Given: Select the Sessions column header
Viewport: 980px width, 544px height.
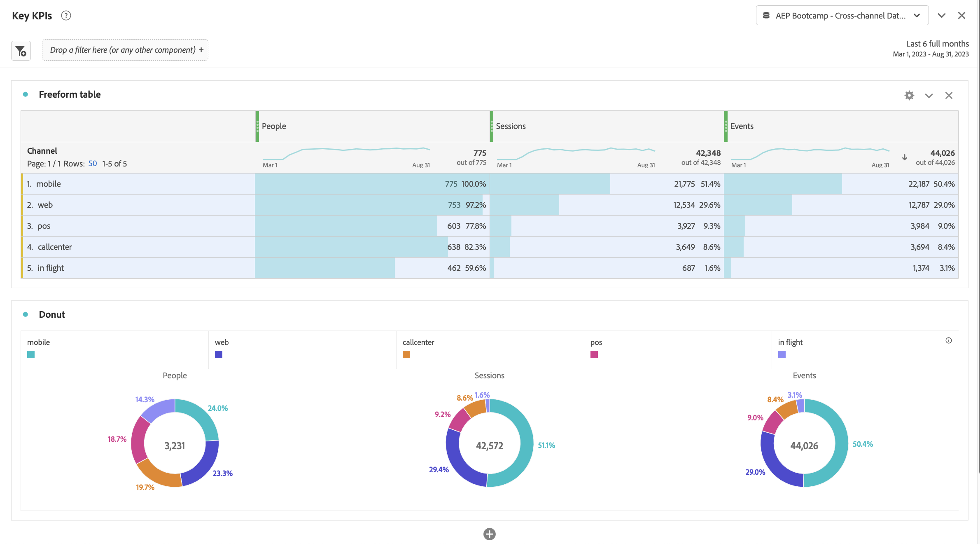Looking at the screenshot, I should (607, 126).
